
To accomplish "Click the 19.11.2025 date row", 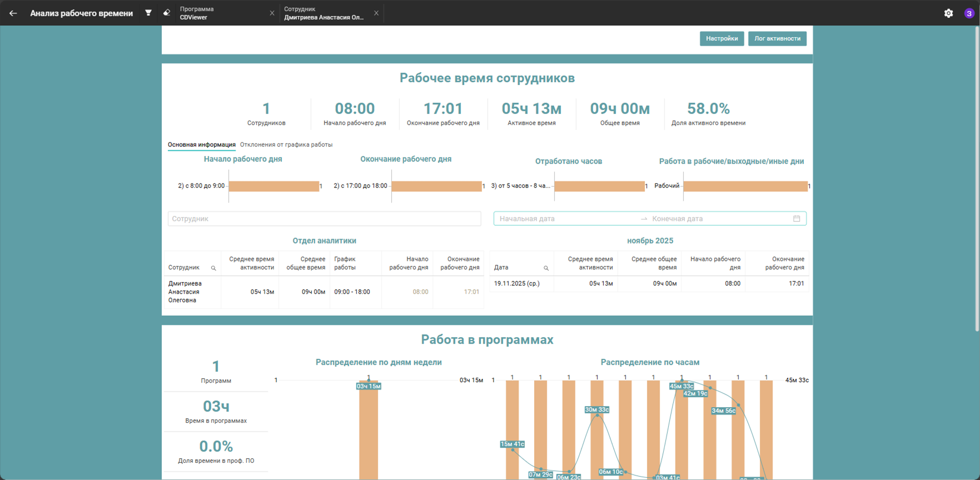I will tap(649, 284).
